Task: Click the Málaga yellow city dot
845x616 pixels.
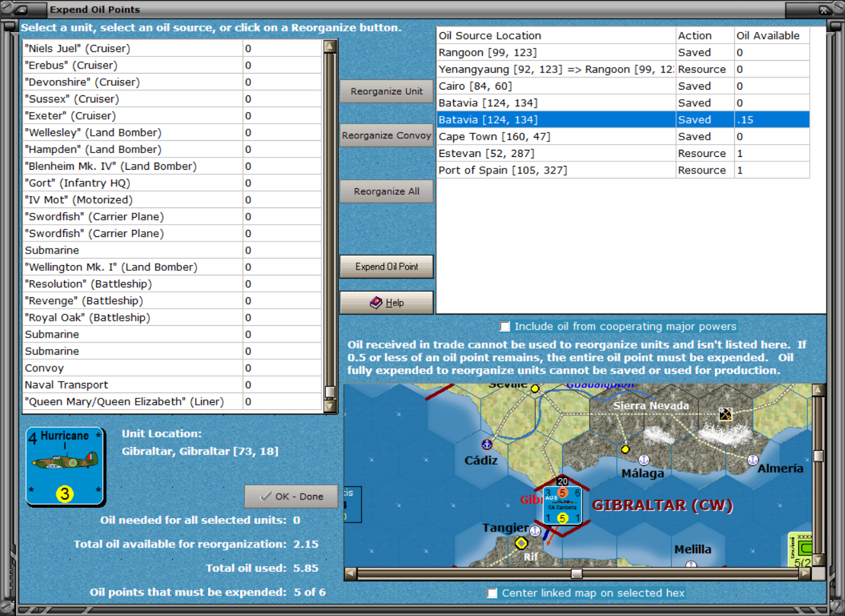Action: pos(625,449)
